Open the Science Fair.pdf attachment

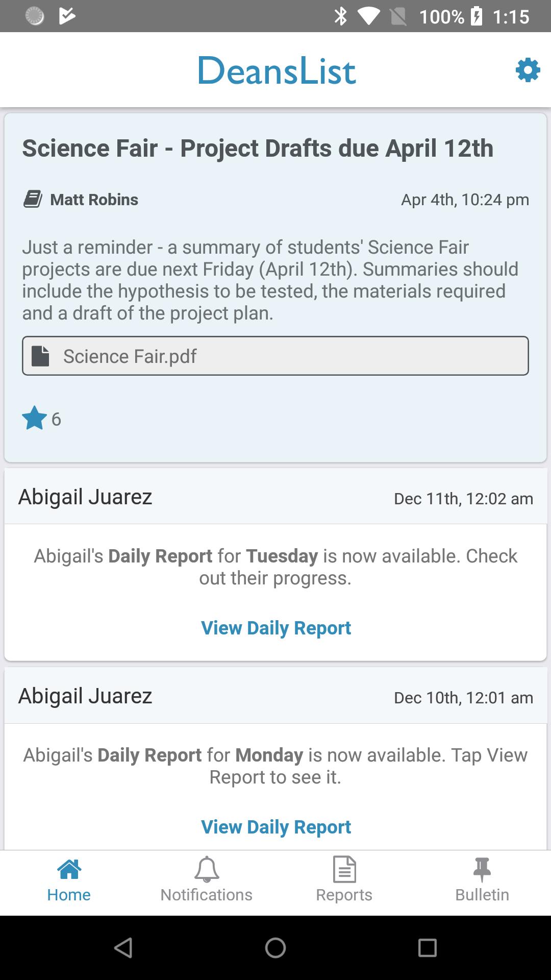point(275,356)
